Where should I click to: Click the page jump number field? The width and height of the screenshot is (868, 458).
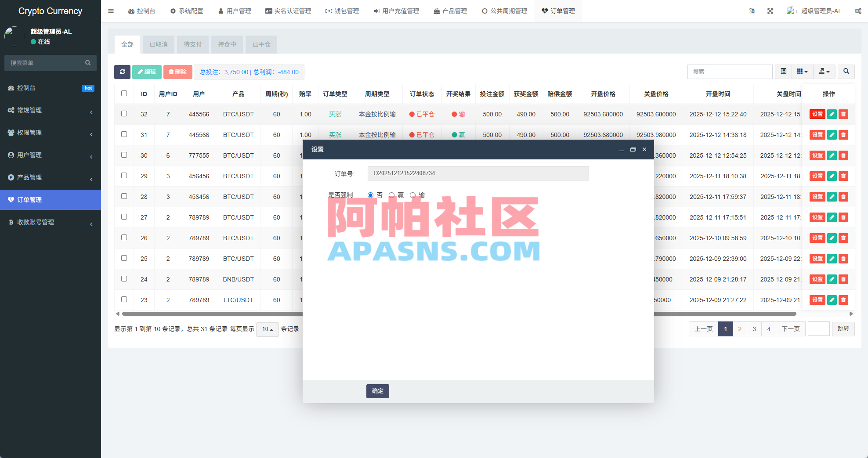coord(819,329)
